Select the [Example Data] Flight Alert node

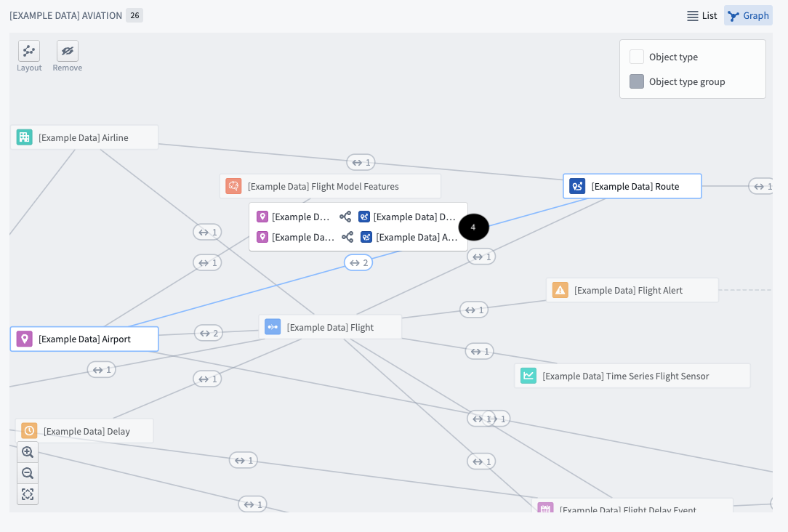[632, 290]
